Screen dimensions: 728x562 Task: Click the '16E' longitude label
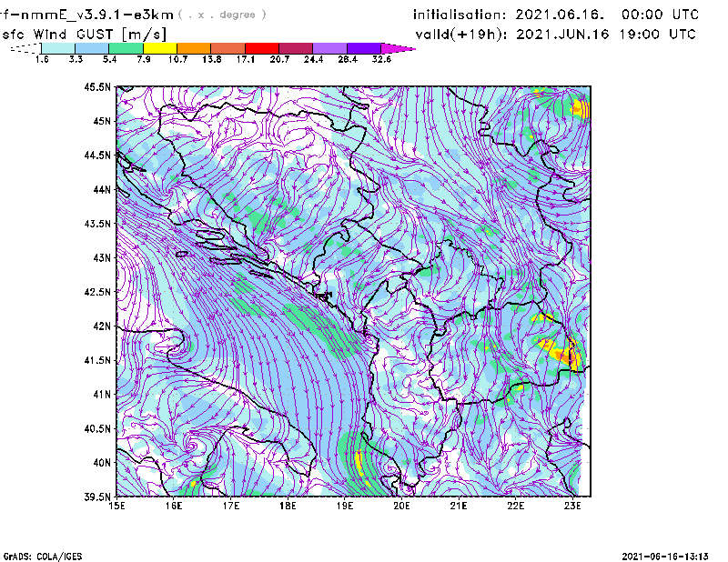(174, 506)
